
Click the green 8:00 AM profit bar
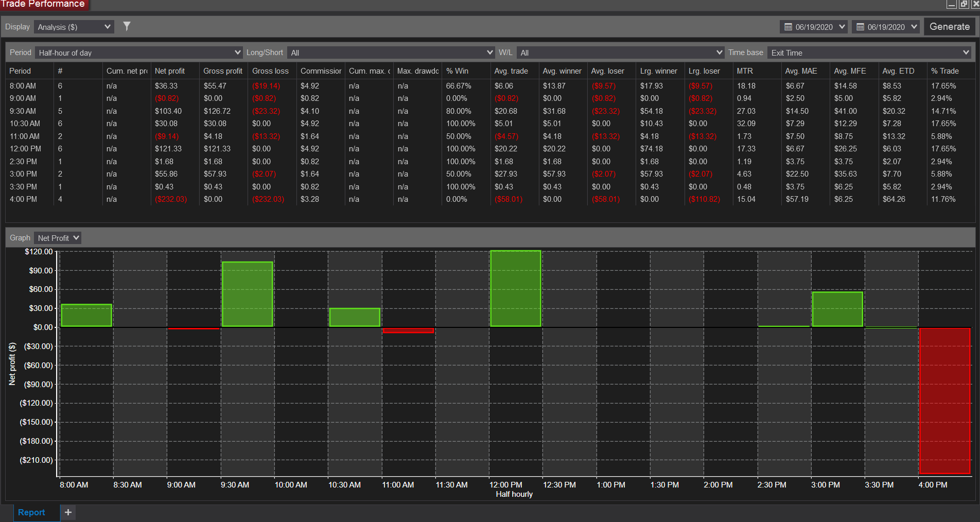tap(86, 316)
